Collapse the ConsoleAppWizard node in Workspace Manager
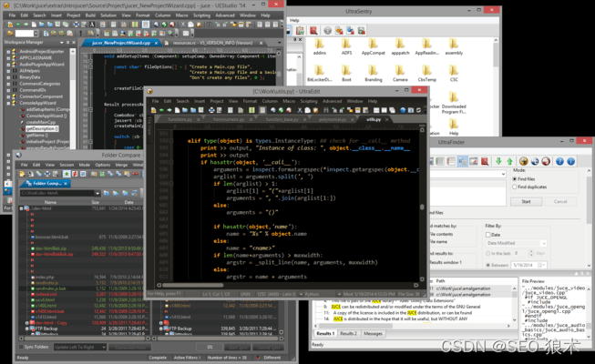Image resolution: width=595 pixels, height=364 pixels. coord(8,103)
